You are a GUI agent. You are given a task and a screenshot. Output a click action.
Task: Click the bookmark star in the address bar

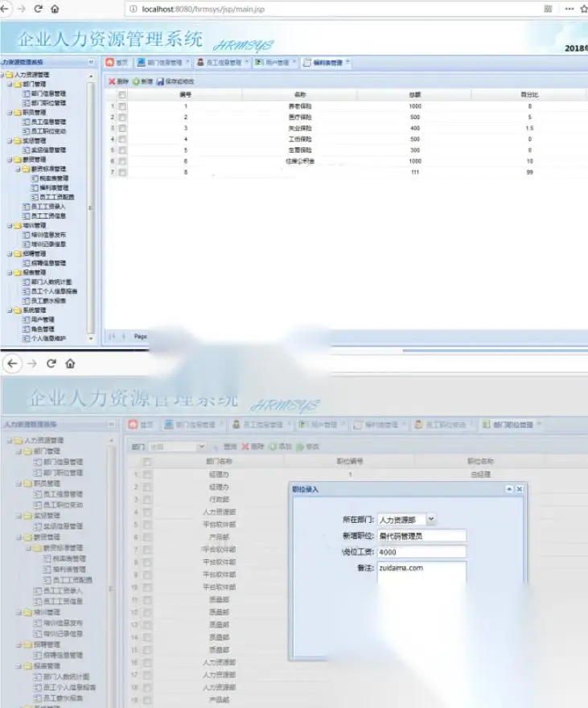[x=584, y=9]
